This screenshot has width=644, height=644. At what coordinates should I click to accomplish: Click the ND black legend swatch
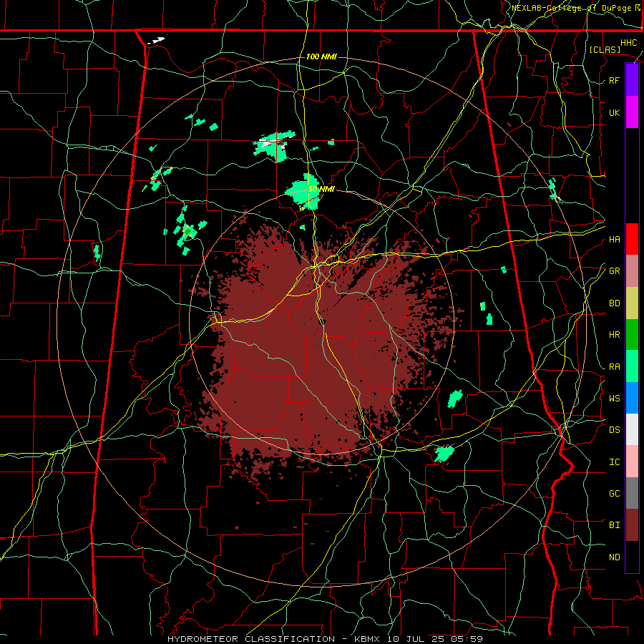(632, 557)
